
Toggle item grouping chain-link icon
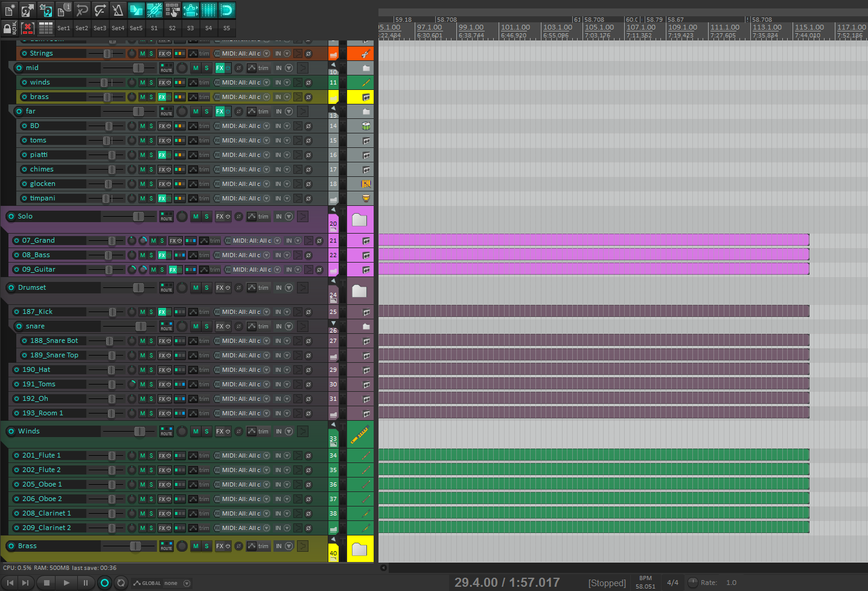click(155, 10)
